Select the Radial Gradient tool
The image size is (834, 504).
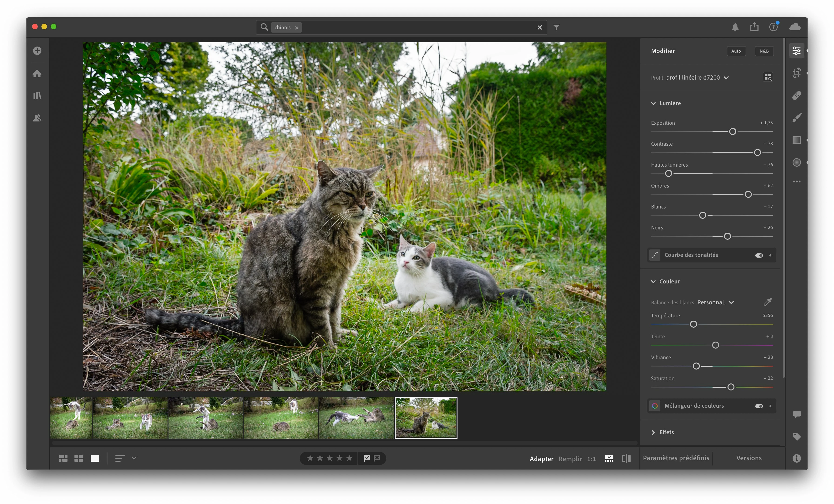[797, 162]
